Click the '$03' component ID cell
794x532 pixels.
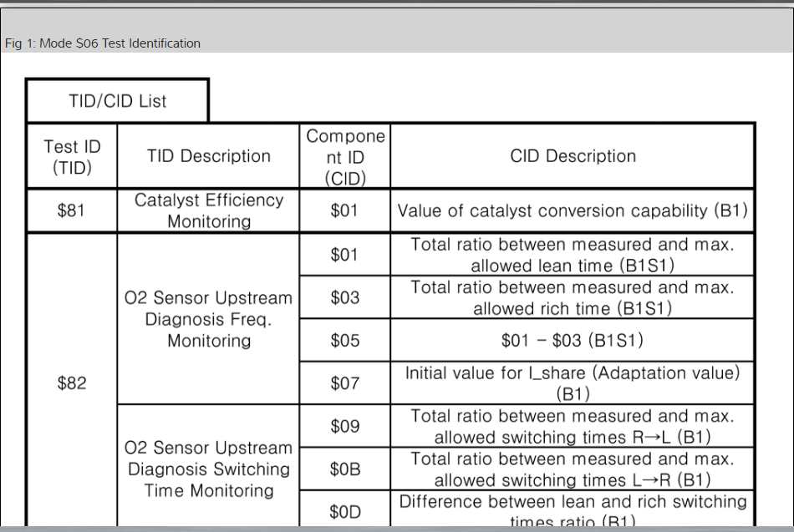[x=344, y=297]
